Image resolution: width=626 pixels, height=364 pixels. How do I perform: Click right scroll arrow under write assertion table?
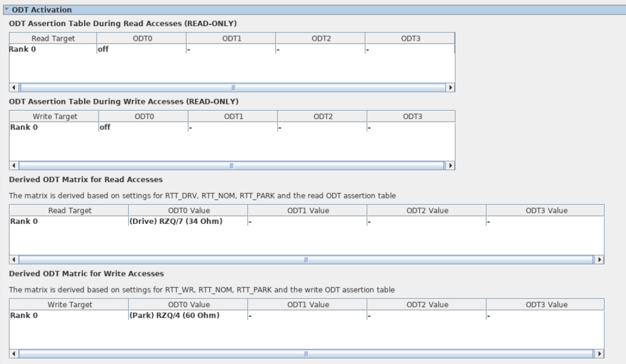tap(451, 165)
